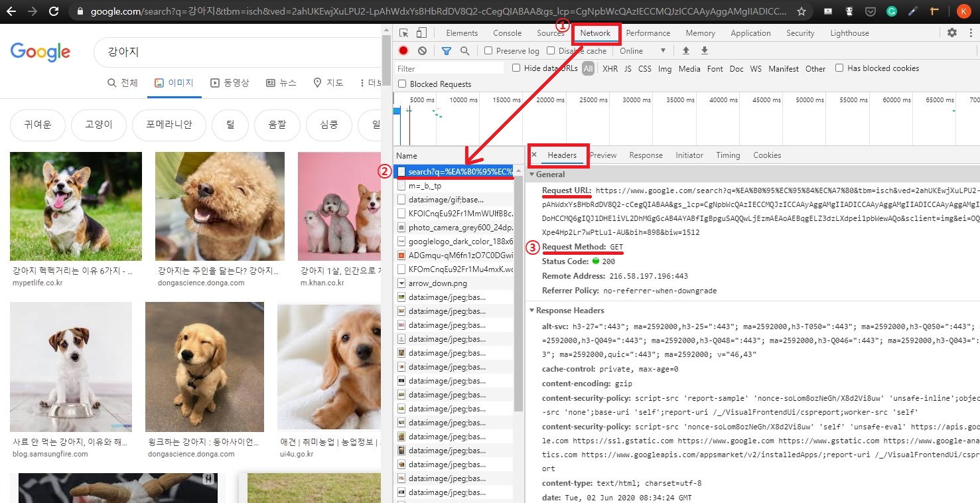Reload the page in Chrome
Image resolution: width=980 pixels, height=503 pixels.
[x=54, y=11]
